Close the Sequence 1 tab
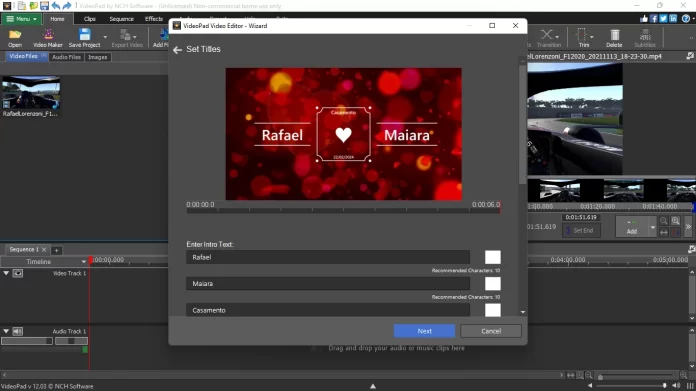Screen dimensions: 696x391 pos(44,249)
